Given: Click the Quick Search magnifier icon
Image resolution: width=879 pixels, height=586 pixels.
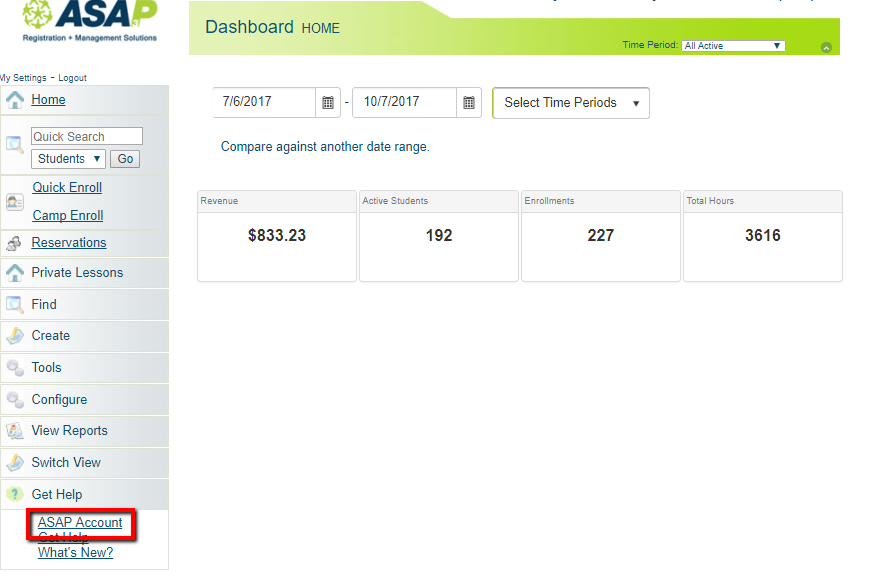Looking at the screenshot, I should [15, 145].
